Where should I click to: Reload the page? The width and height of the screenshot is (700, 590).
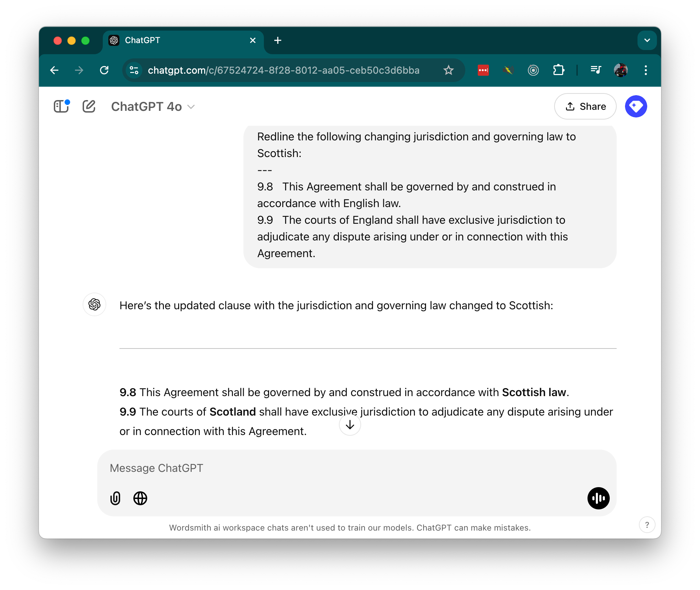click(x=104, y=70)
